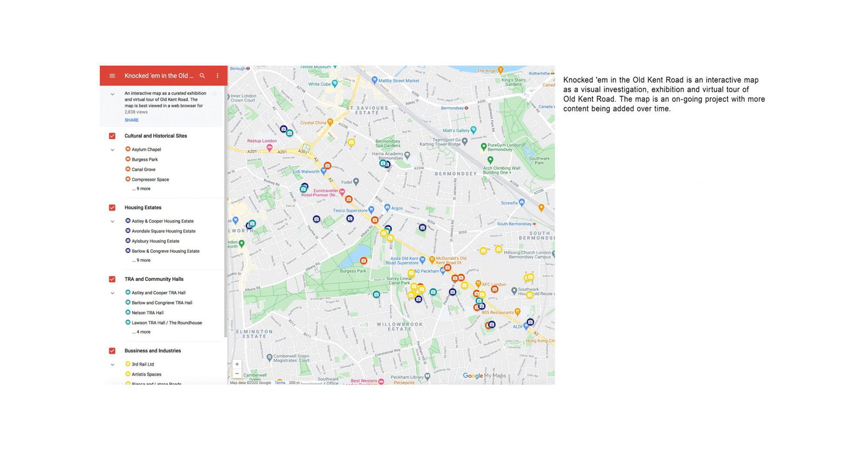868x454 pixels.
Task: Click the Asda Old Kent Road Superstore pin
Action: 422,261
